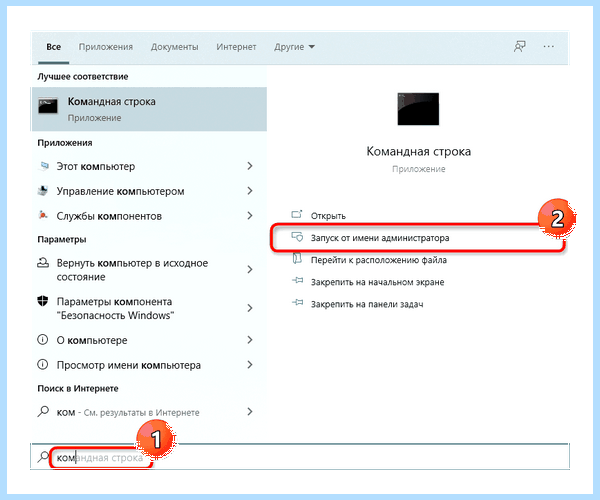Click the Управление компьютером icon
This screenshot has width=600, height=500.
[43, 191]
